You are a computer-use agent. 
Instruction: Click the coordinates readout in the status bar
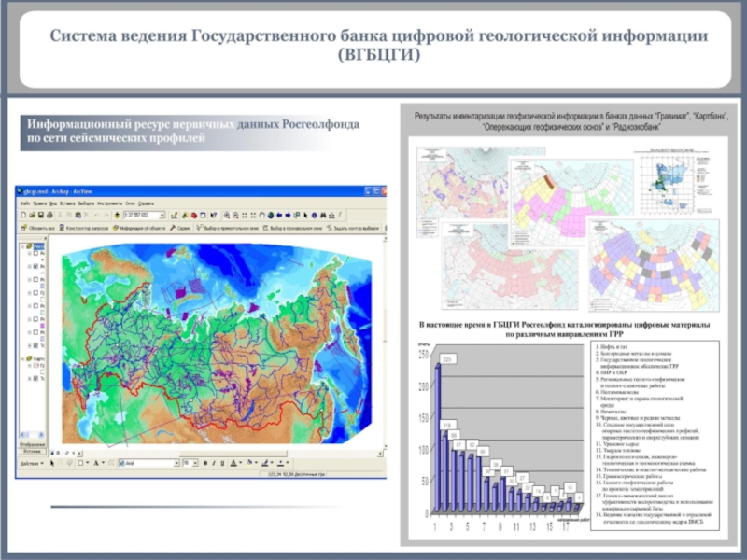(296, 474)
